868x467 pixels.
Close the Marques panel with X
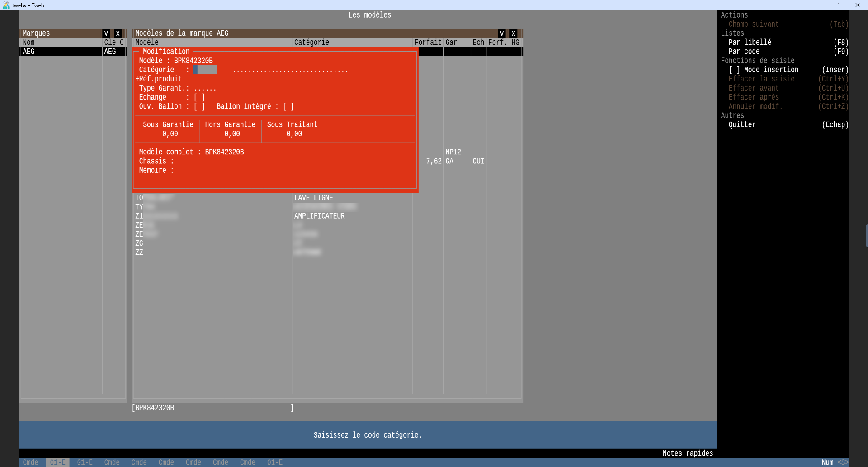pos(118,33)
